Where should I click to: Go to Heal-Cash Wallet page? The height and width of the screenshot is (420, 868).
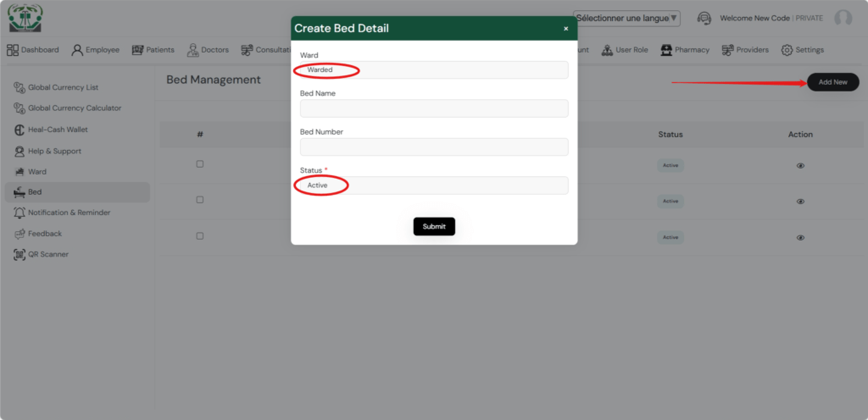point(58,130)
